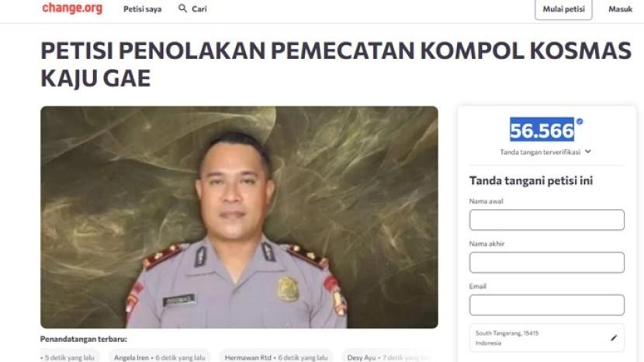This screenshot has width=644, height=362.
Task: Expand the Tanda tangan terverifikasi chevron
Action: [587, 151]
